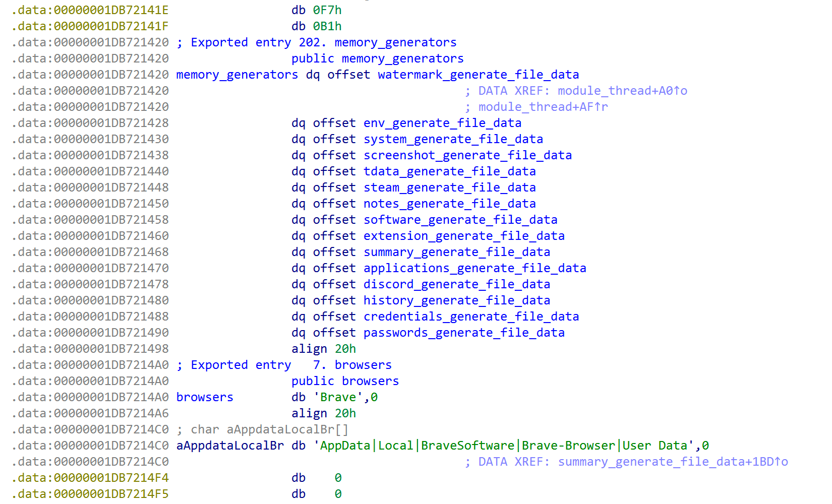The width and height of the screenshot is (832, 504).
Task: Select the browsers export label
Action: (x=205, y=397)
